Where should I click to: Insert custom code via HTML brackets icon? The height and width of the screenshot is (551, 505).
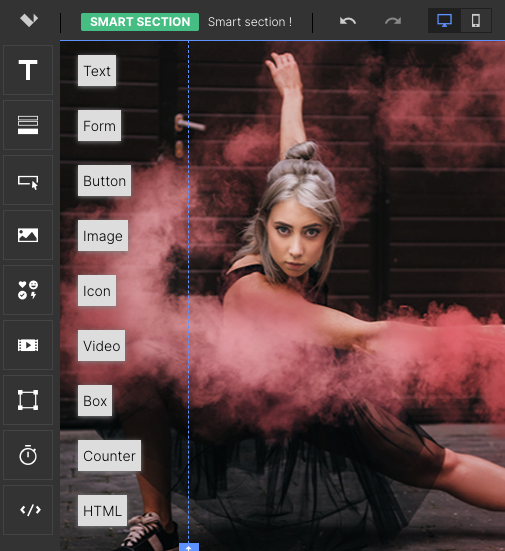point(28,510)
